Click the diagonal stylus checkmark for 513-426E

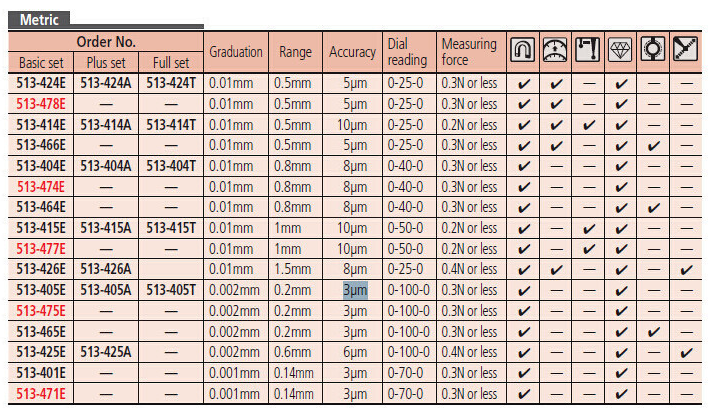click(x=685, y=270)
